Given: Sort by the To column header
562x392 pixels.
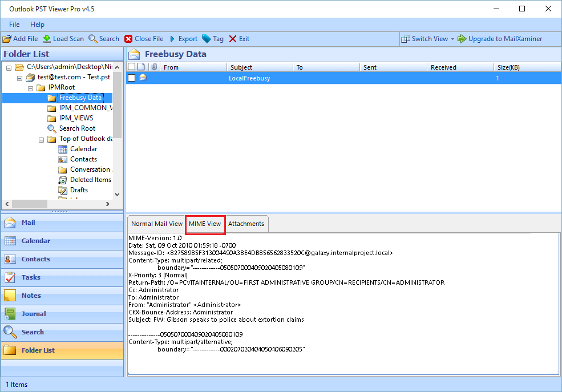Looking at the screenshot, I should pos(326,67).
